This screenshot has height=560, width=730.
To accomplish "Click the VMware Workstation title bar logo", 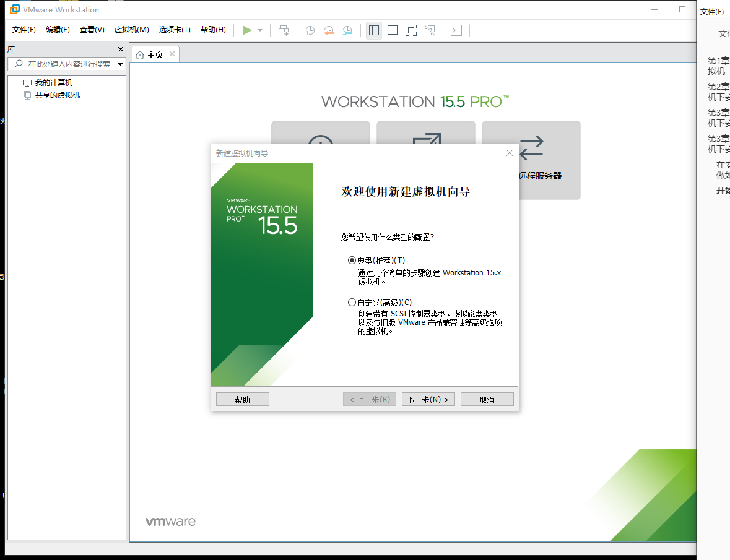I will [x=15, y=9].
